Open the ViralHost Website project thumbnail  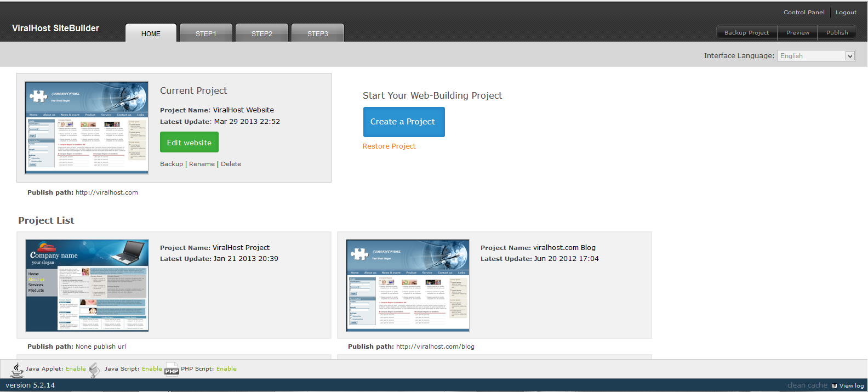point(87,128)
